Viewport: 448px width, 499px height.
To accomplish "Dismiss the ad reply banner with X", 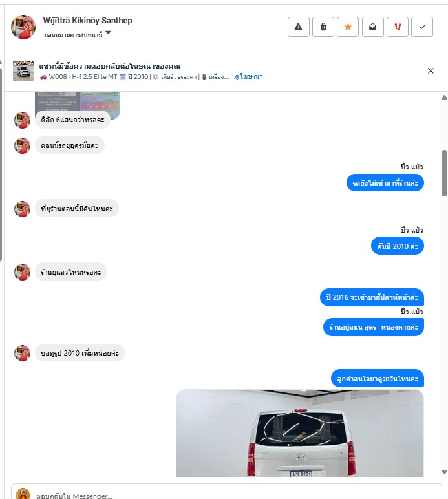I will pyautogui.click(x=431, y=70).
